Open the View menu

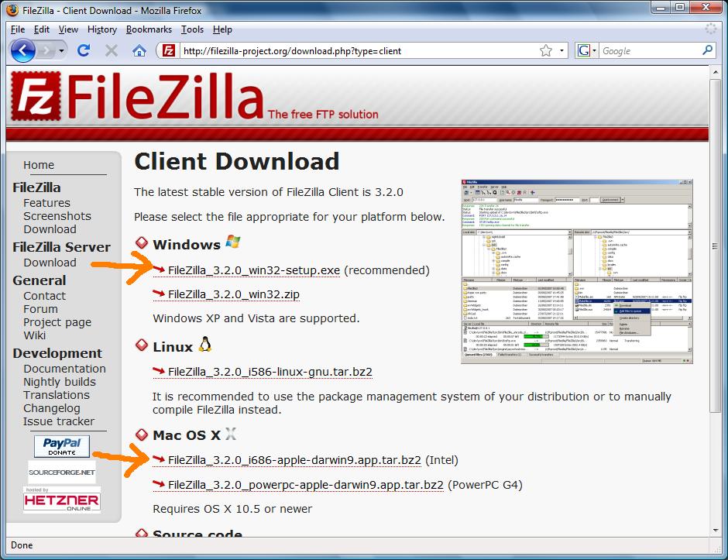[x=68, y=29]
